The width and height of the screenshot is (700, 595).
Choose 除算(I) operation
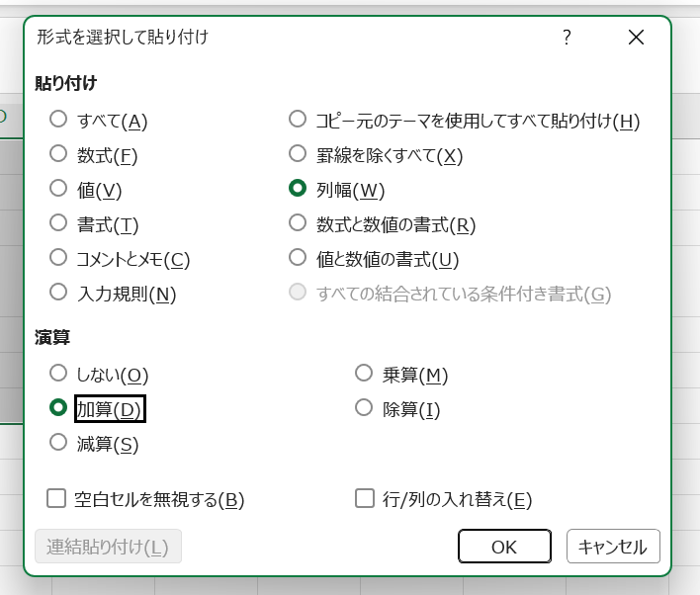(364, 408)
